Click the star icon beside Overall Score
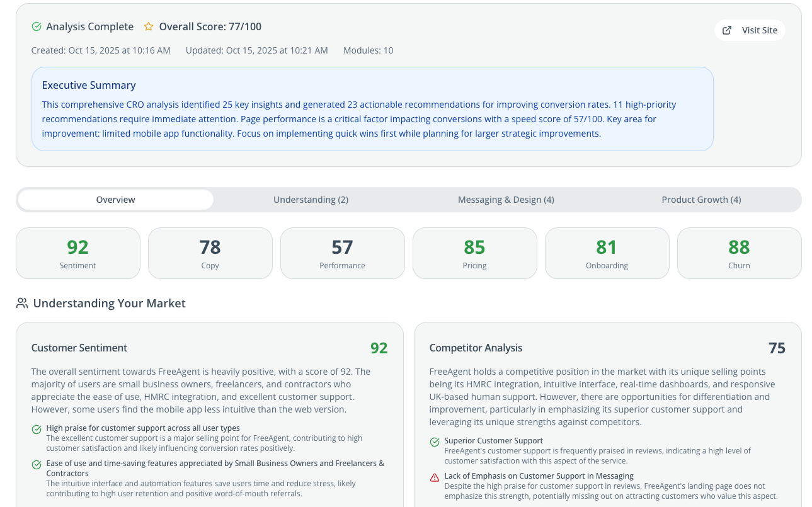 pos(149,26)
